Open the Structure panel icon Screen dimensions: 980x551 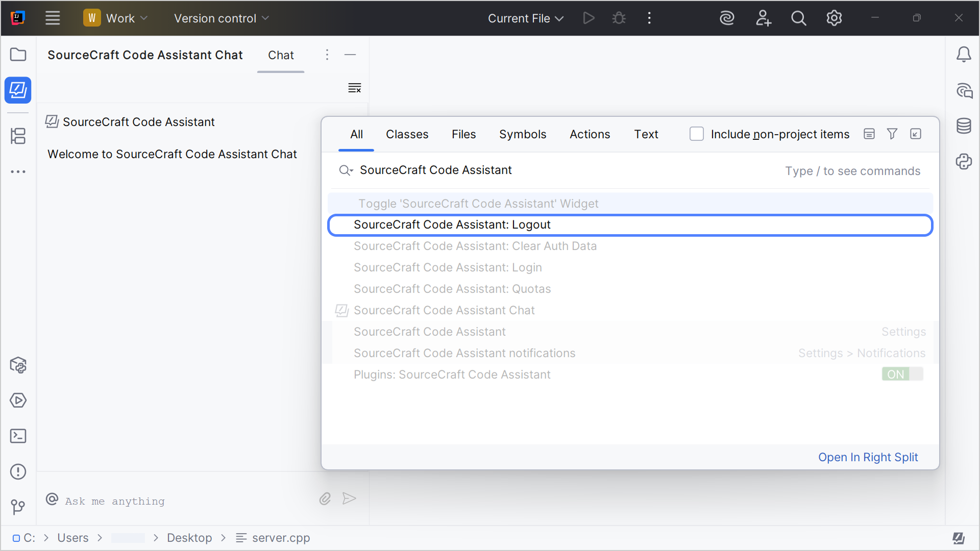(18, 136)
